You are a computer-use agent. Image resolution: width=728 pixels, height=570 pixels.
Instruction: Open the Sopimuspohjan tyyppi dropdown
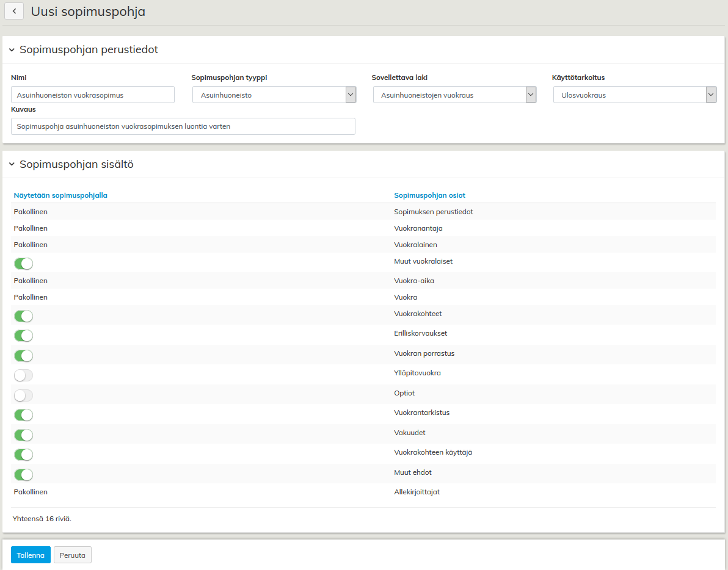click(x=274, y=95)
